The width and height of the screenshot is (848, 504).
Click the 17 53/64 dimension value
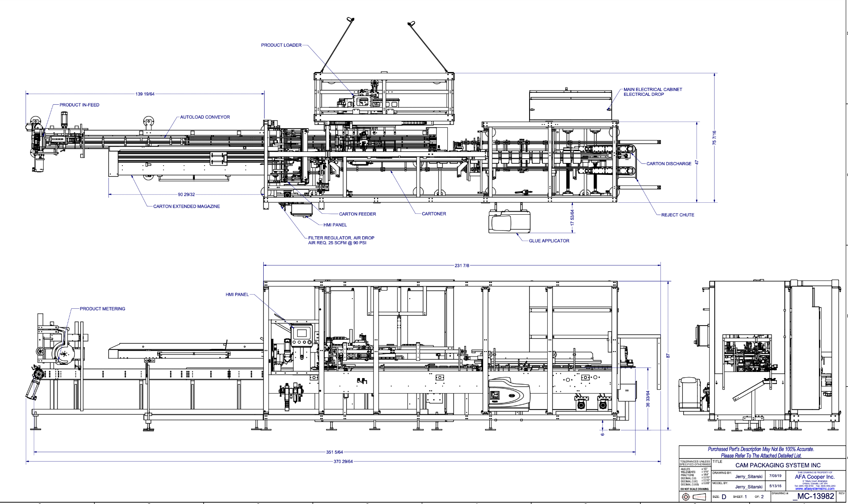click(x=572, y=217)
